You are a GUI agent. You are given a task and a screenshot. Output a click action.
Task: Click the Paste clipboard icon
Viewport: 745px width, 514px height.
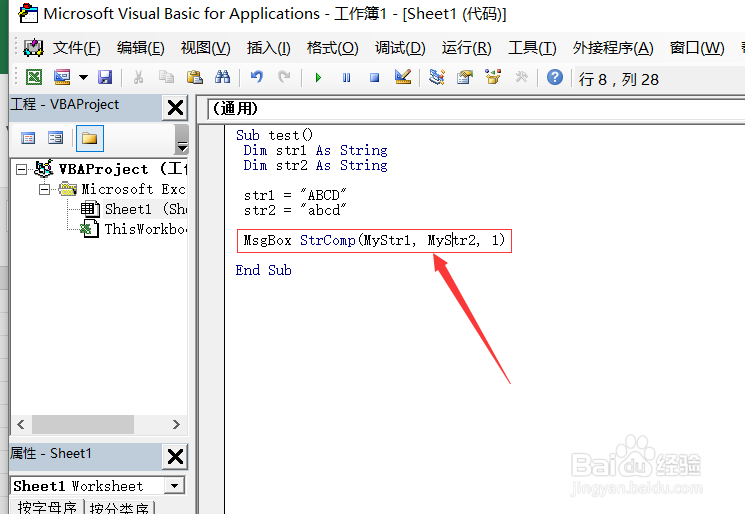[x=194, y=77]
